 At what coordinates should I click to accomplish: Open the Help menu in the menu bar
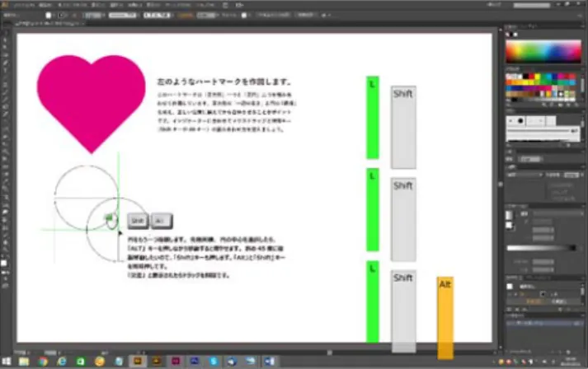tap(205, 5)
